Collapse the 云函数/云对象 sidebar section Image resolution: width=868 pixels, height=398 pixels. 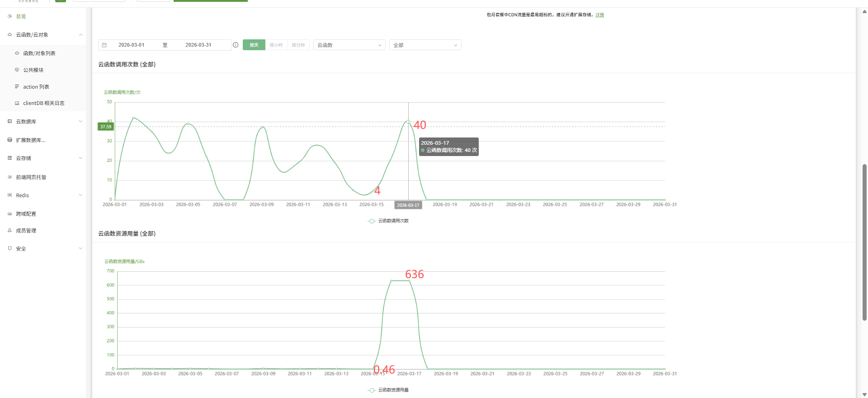[80, 35]
